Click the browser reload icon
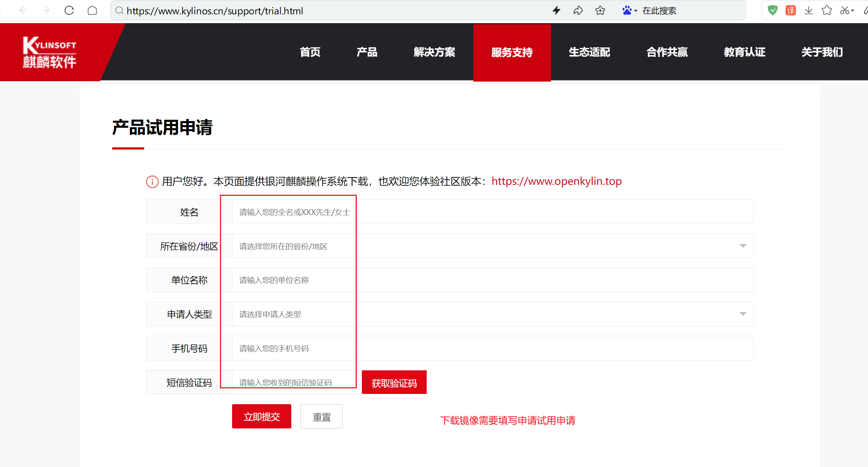Image resolution: width=868 pixels, height=467 pixels. pyautogui.click(x=69, y=10)
